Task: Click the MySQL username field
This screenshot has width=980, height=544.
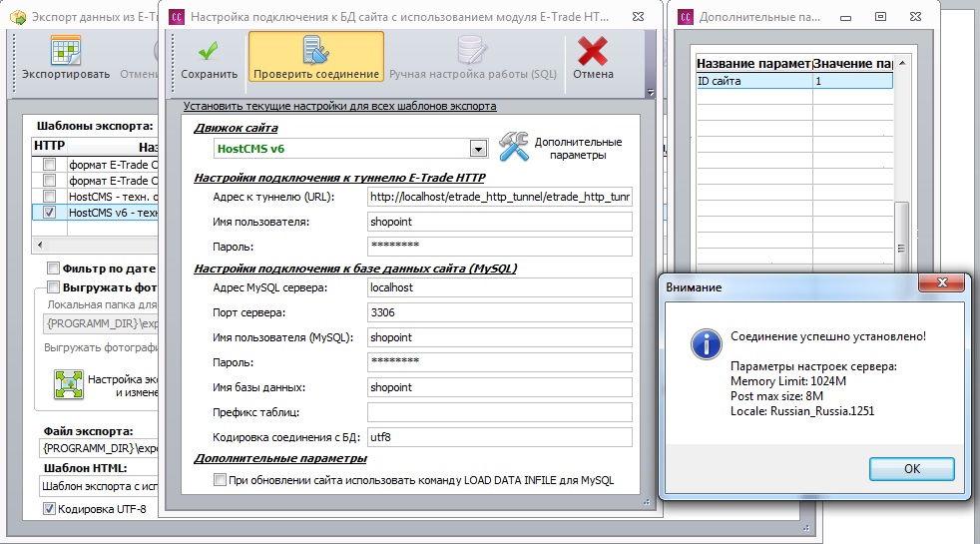Action: coord(500,337)
